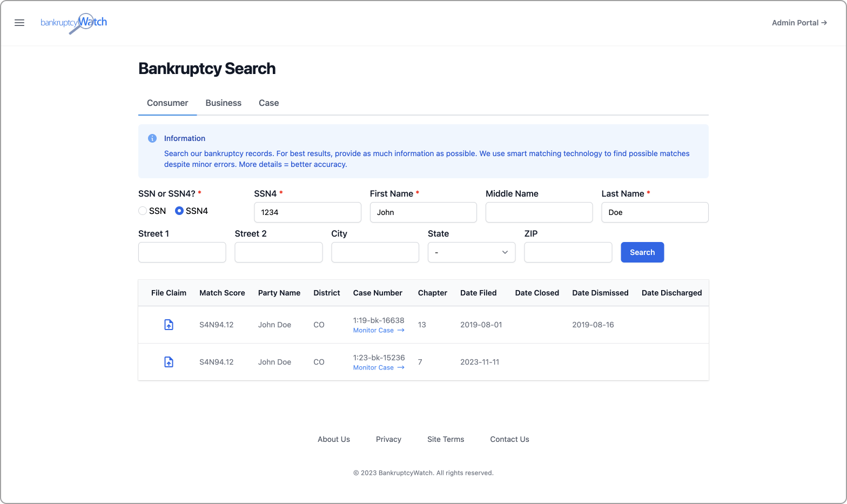The image size is (847, 504).
Task: Monitor Case for 1:19-bk-16638
Action: 378,330
